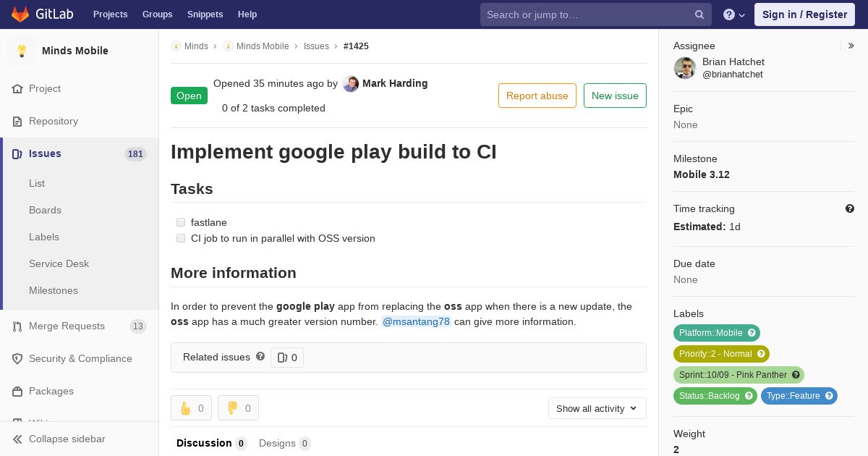Click the help icon on the Status::Backlog label
This screenshot has width=868, height=456.
(x=749, y=396)
